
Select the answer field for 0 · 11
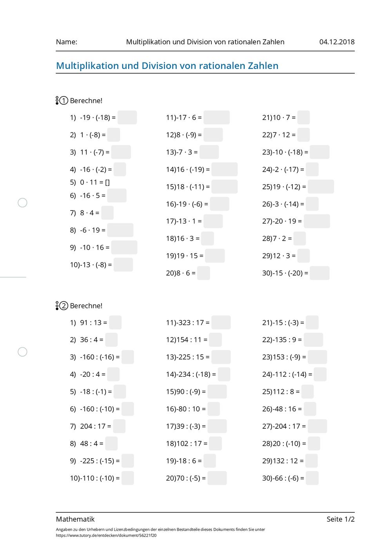point(107,182)
